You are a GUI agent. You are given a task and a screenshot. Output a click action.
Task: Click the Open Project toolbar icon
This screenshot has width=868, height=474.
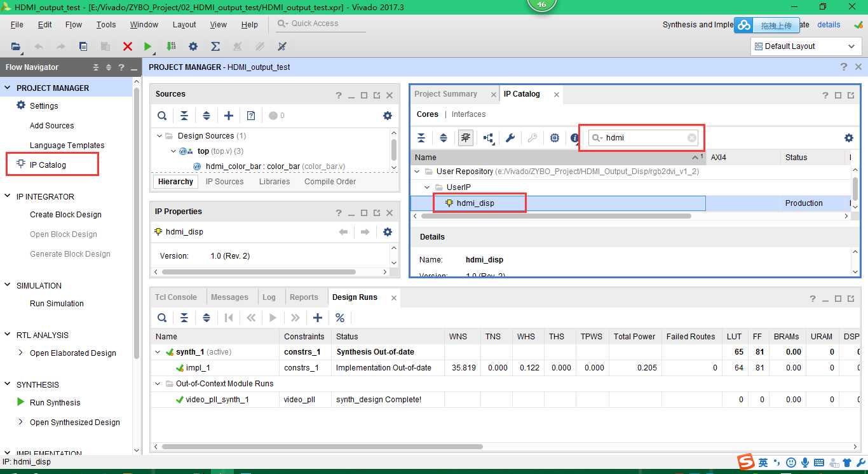16,46
